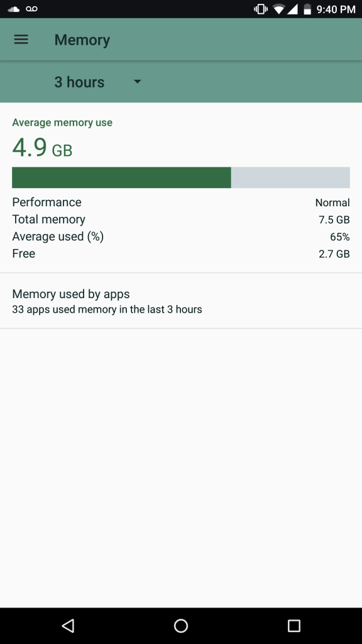Open Recents with the square button

pyautogui.click(x=292, y=626)
